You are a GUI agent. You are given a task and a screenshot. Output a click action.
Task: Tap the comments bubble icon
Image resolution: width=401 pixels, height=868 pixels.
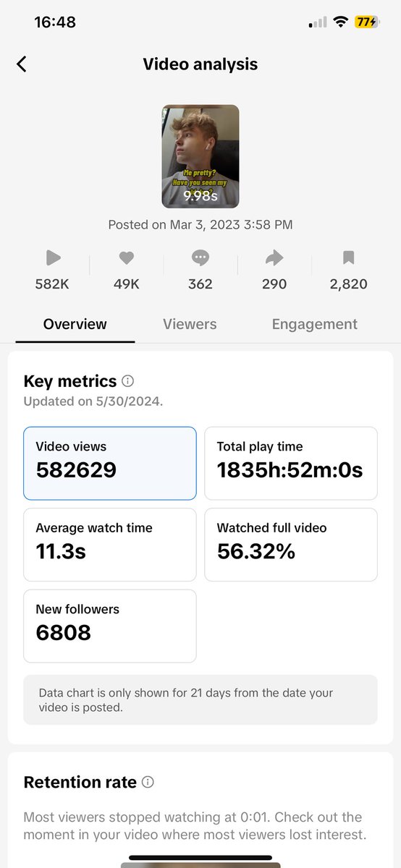(200, 258)
